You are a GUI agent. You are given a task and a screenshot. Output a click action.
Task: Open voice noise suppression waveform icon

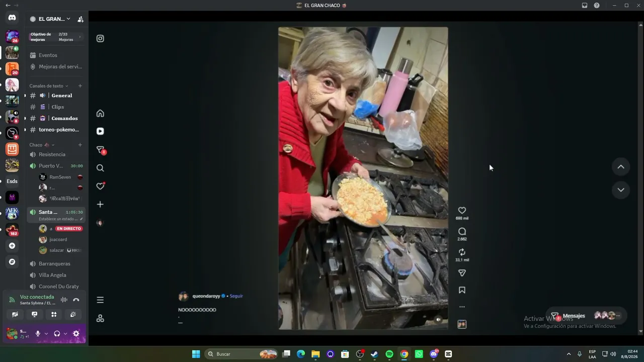pyautogui.click(x=64, y=300)
